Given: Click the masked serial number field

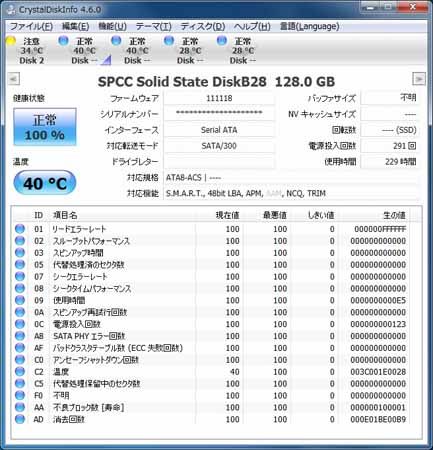Looking at the screenshot, I should click(219, 114).
